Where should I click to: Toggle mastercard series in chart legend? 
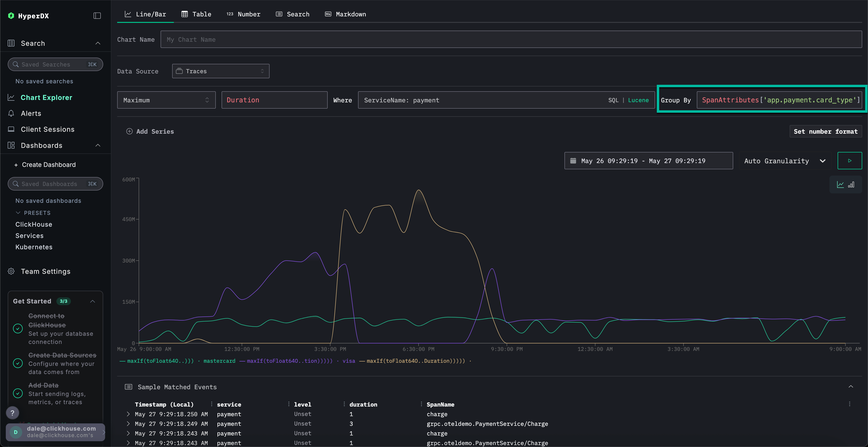click(x=219, y=361)
